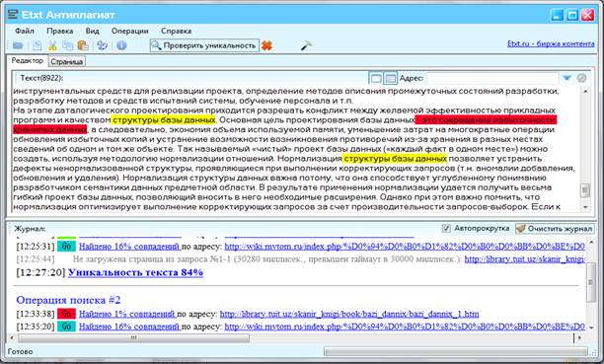The height and width of the screenshot is (364, 604).
Task: Click first yellow highlighted 'структуры базы данных'
Action: point(163,119)
